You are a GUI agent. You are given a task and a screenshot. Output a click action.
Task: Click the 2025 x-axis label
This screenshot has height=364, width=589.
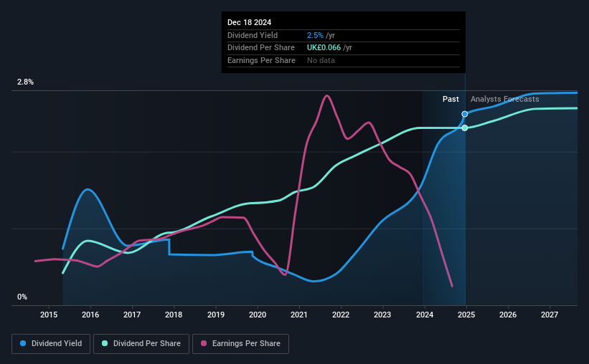click(x=466, y=315)
